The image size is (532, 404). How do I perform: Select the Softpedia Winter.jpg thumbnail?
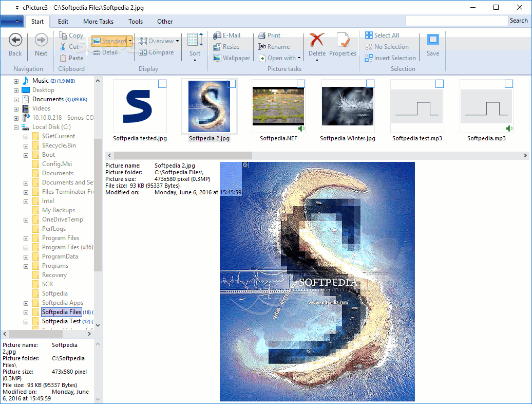coord(348,106)
